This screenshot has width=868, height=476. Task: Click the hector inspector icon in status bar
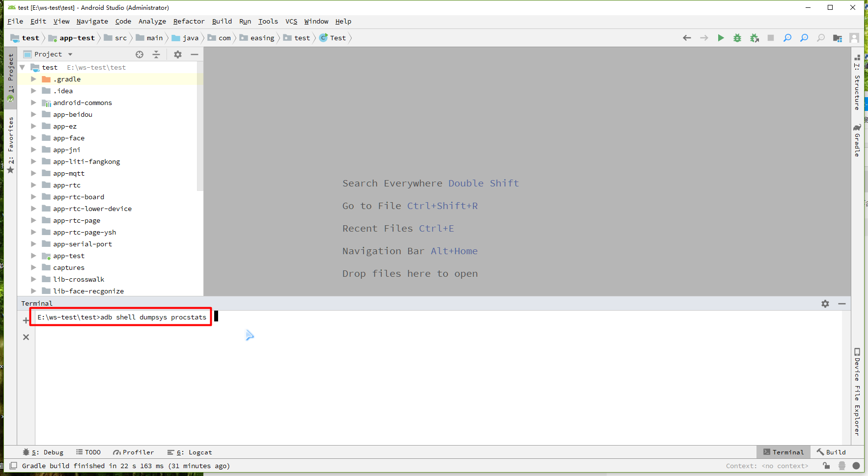tap(842, 466)
